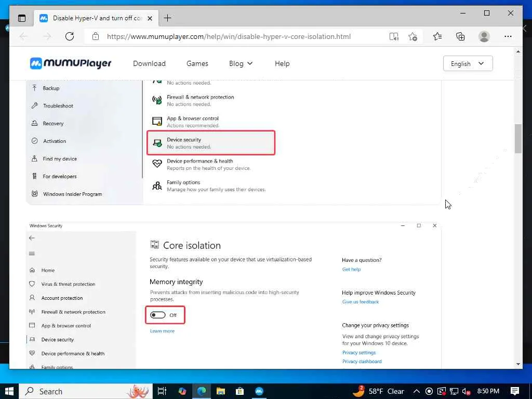532x399 pixels.
Task: View site information lock icon
Action: [96, 36]
